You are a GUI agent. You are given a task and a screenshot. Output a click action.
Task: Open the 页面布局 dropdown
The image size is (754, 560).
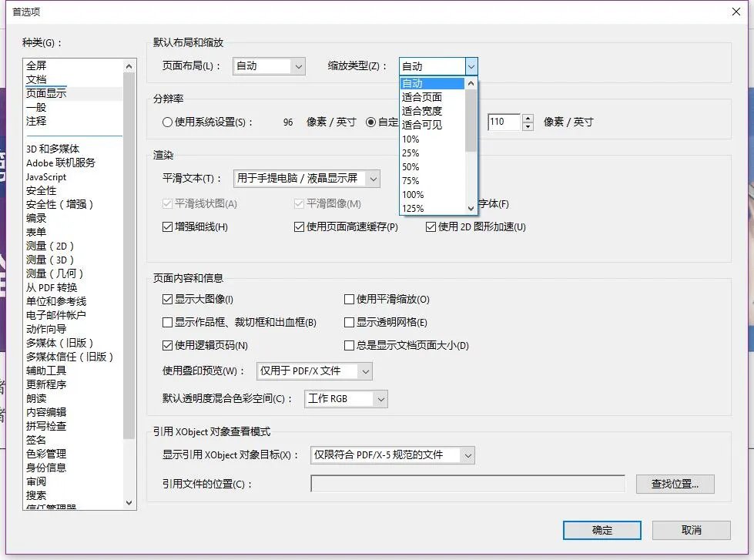301,66
